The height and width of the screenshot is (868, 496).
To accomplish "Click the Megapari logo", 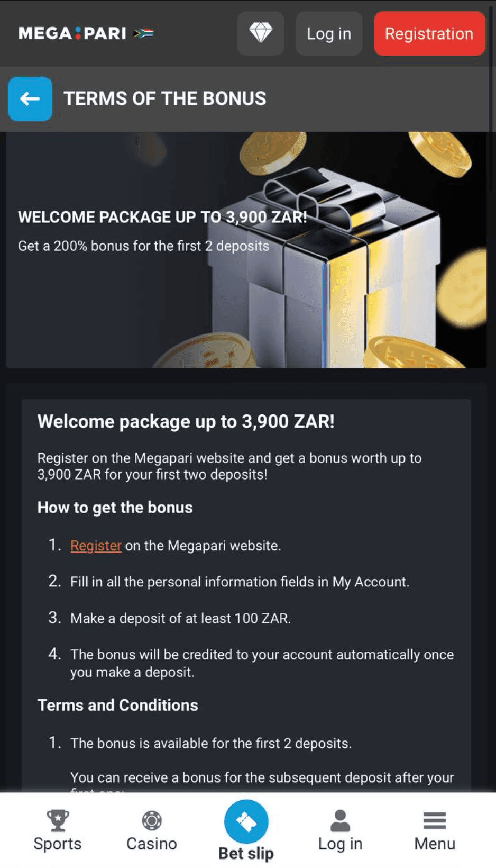I will [72, 33].
